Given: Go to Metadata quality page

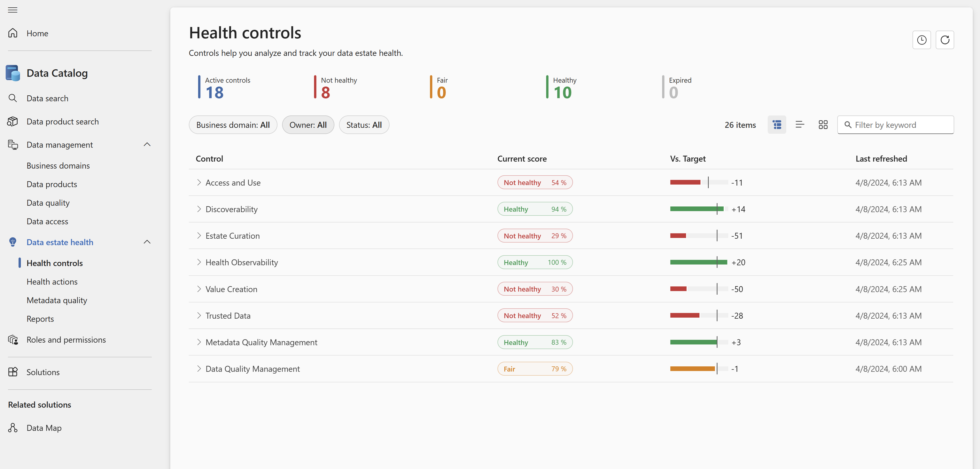Looking at the screenshot, I should click(57, 300).
